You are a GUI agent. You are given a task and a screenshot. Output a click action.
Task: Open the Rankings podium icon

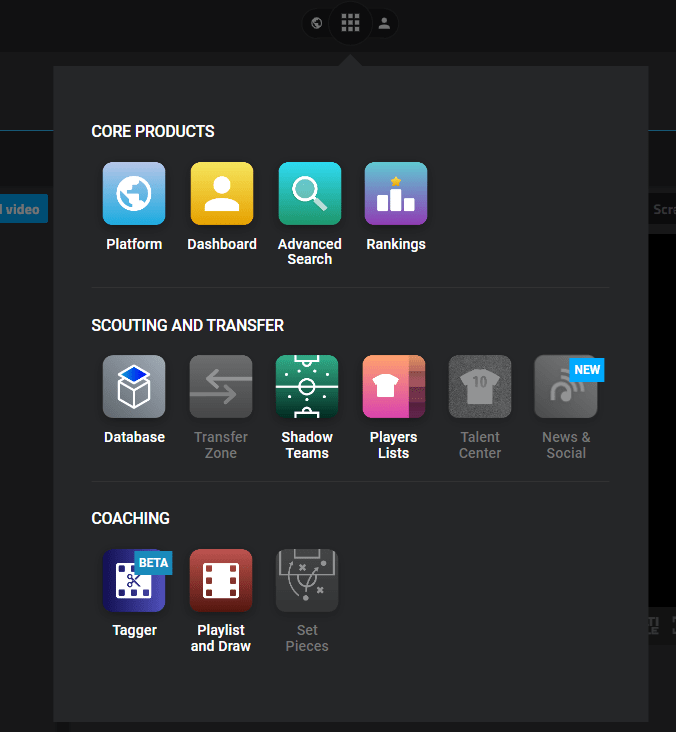click(x=396, y=194)
